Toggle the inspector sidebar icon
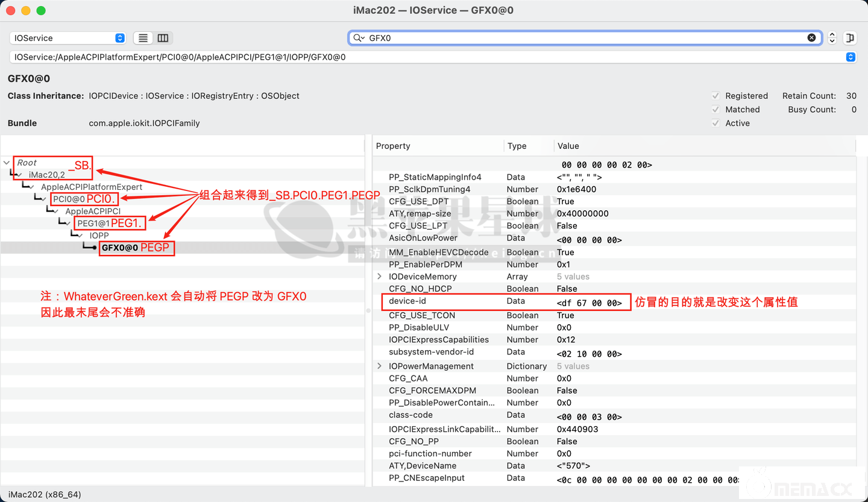This screenshot has height=502, width=868. point(850,38)
